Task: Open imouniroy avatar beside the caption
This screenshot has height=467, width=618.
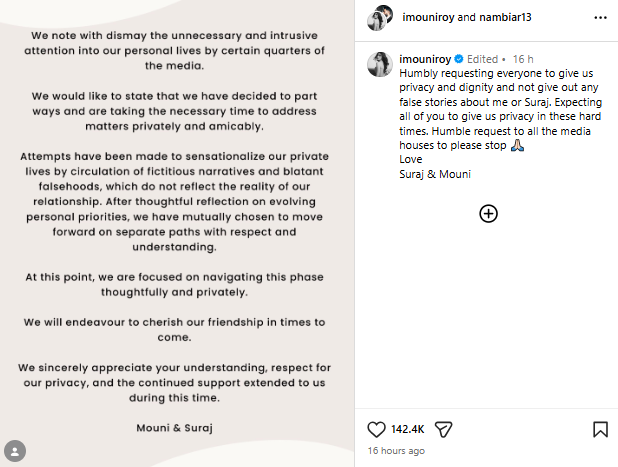Action: pos(380,64)
